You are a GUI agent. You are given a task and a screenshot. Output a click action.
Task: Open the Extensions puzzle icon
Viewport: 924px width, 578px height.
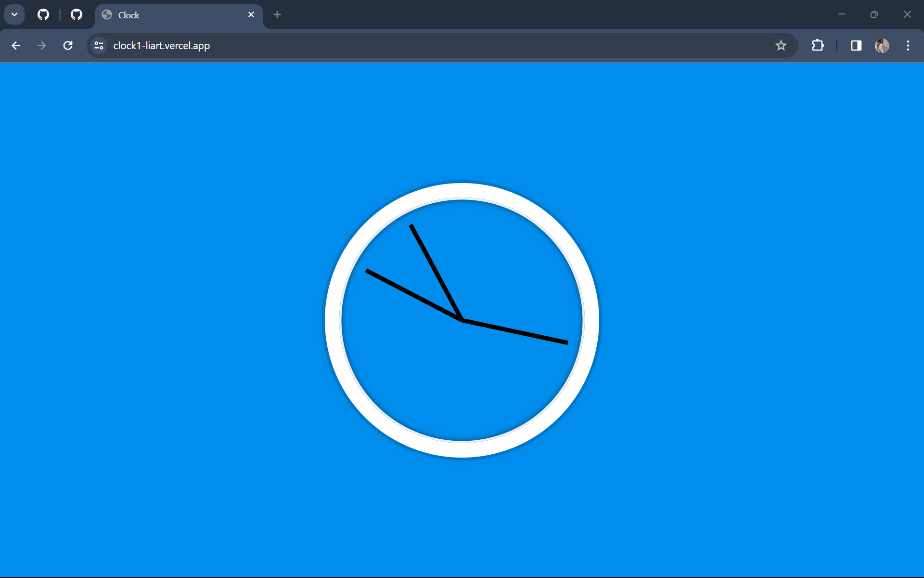coord(818,45)
